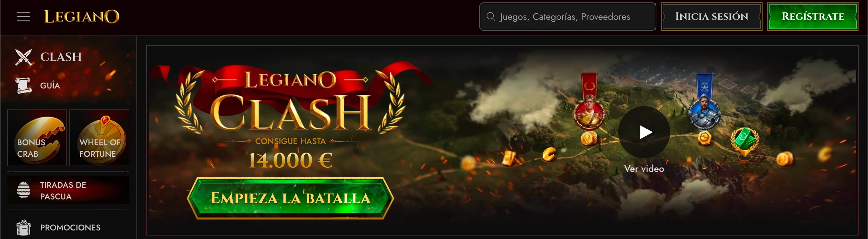Image resolution: width=868 pixels, height=239 pixels.
Task: Open Tiradas de Pascua menu item
Action: click(x=68, y=190)
